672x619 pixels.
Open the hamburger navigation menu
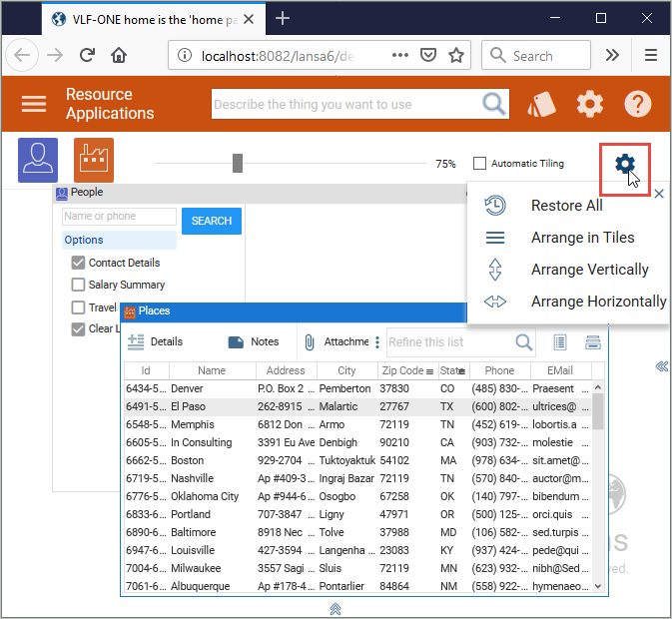pos(34,104)
